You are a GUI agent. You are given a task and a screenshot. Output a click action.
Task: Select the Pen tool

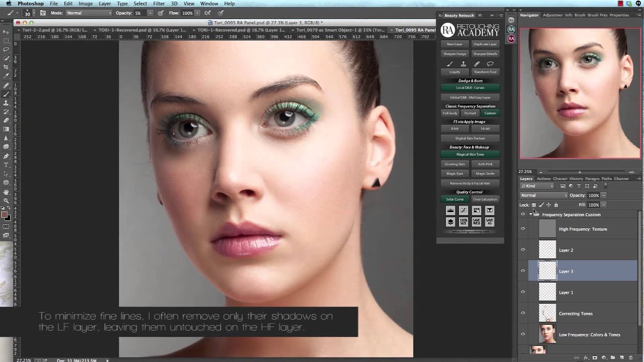tap(7, 156)
